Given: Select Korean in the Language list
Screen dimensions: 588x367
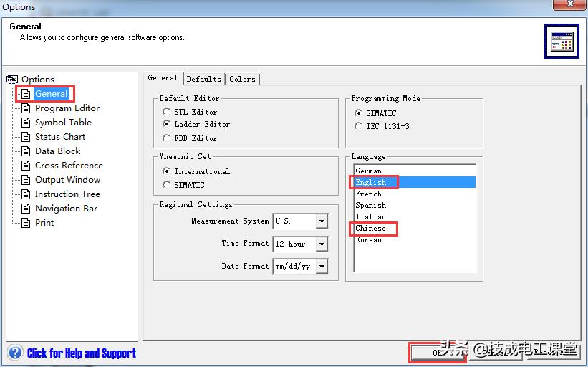Looking at the screenshot, I should click(415, 240).
